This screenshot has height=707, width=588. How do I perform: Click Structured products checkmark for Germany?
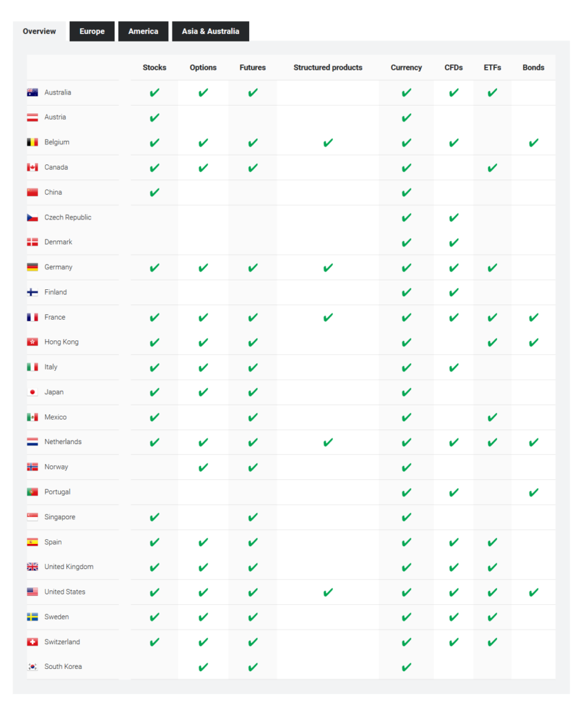[328, 267]
